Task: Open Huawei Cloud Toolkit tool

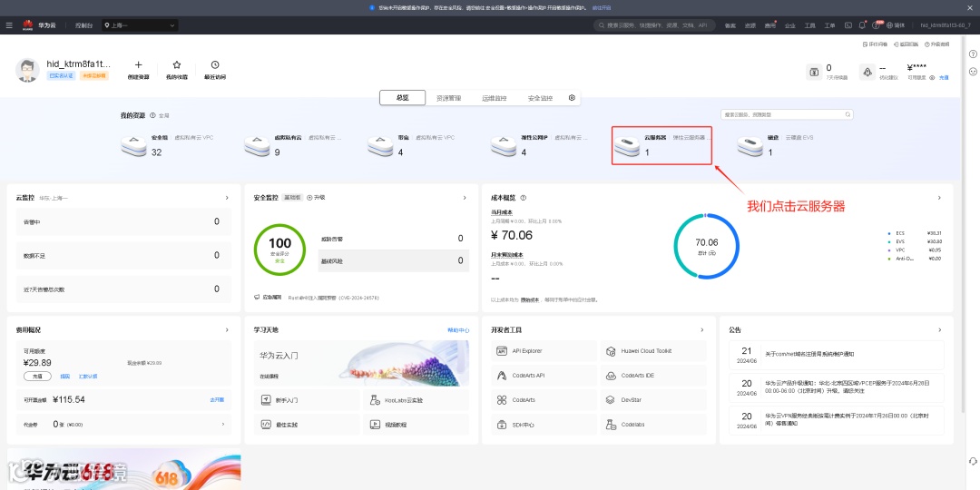Action: [653, 351]
